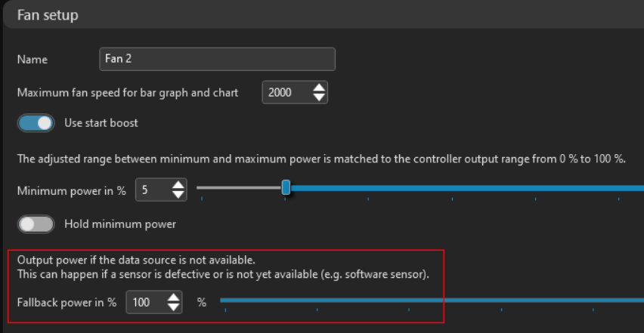Increase maximum fan speed with up arrow

(x=319, y=88)
